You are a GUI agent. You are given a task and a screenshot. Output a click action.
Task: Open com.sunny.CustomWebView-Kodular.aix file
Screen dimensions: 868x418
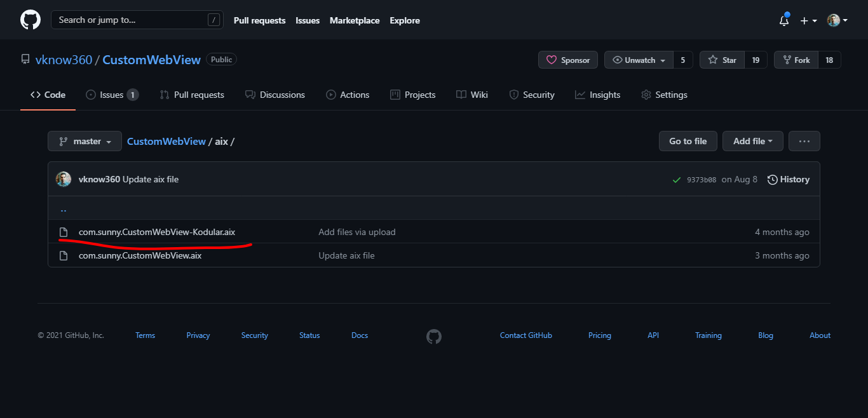point(157,232)
